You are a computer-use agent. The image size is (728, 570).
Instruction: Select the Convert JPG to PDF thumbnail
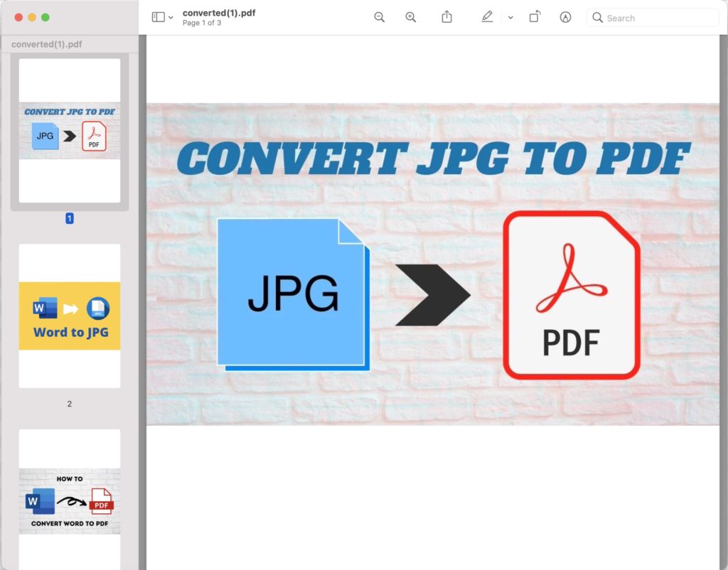click(x=70, y=131)
